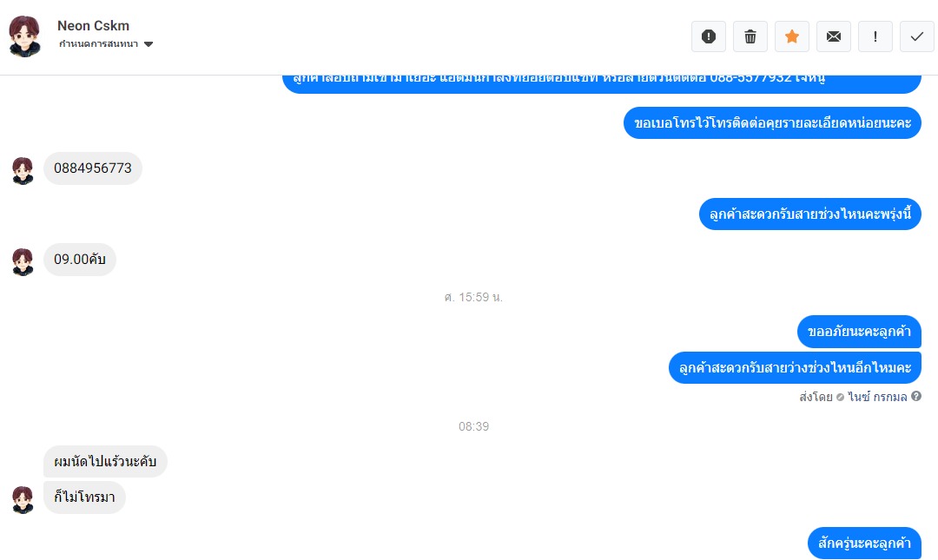Toggle the orange star follow-up icon
Image resolution: width=938 pixels, height=560 pixels.
[792, 36]
